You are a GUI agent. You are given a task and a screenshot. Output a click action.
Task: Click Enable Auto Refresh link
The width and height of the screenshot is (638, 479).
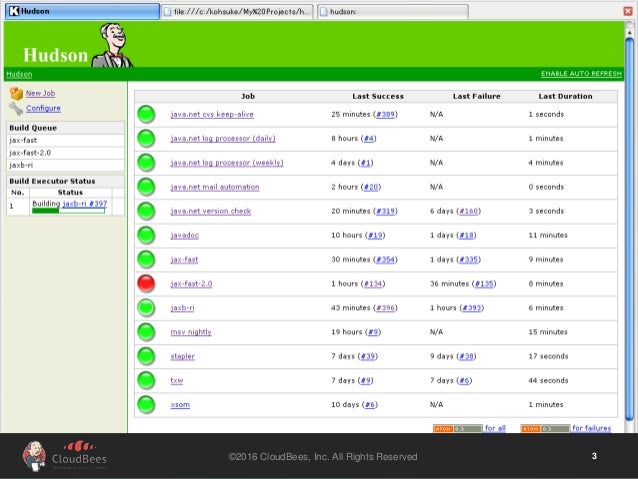[x=581, y=74]
